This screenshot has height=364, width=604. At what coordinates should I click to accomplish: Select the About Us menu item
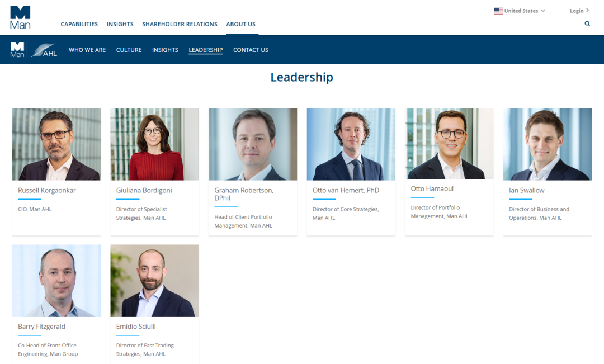[240, 24]
